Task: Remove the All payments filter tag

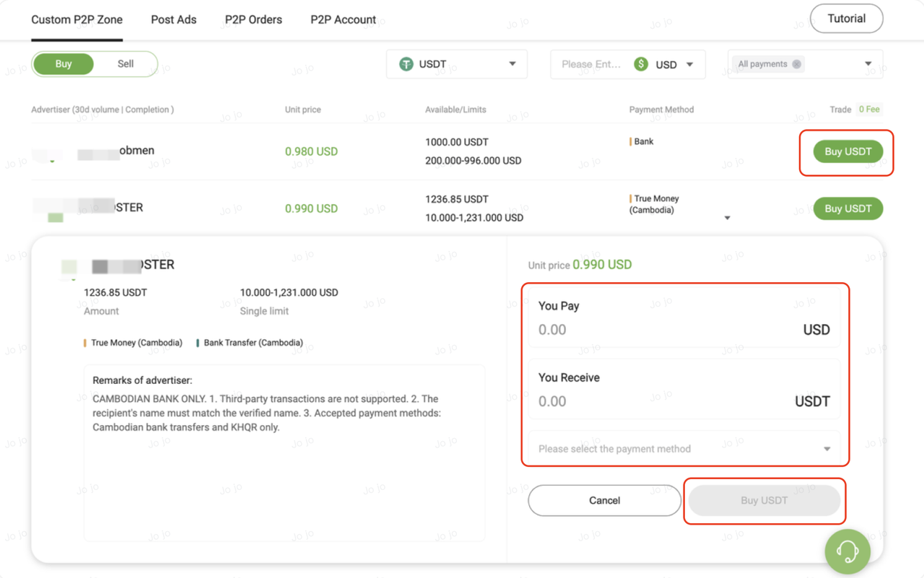Action: (x=796, y=64)
